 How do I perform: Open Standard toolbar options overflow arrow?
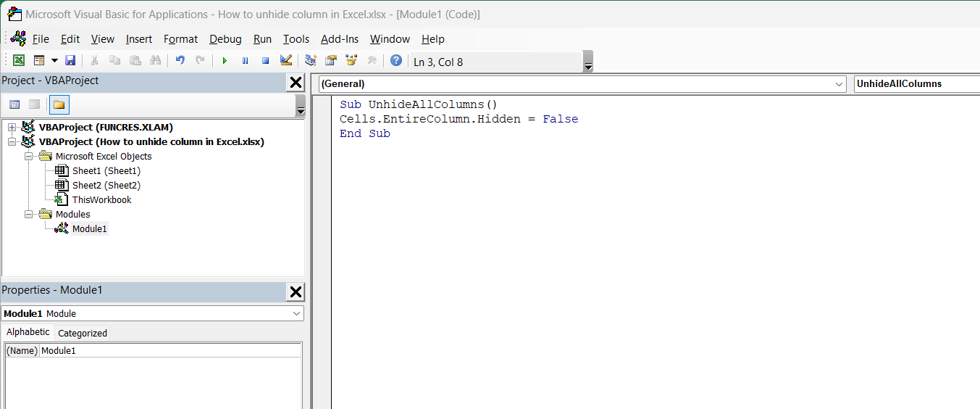(588, 62)
